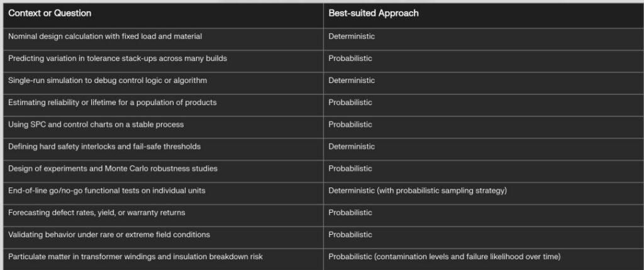This screenshot has width=644, height=270.
Task: Click 'Probabilistic (contamination levels and failure likelihood)' cell
Action: 444,257
